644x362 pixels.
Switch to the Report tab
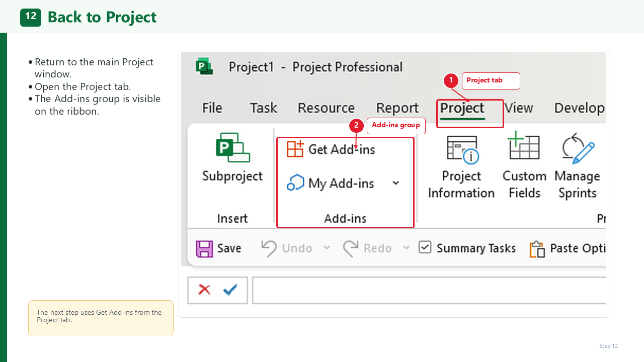tap(397, 108)
